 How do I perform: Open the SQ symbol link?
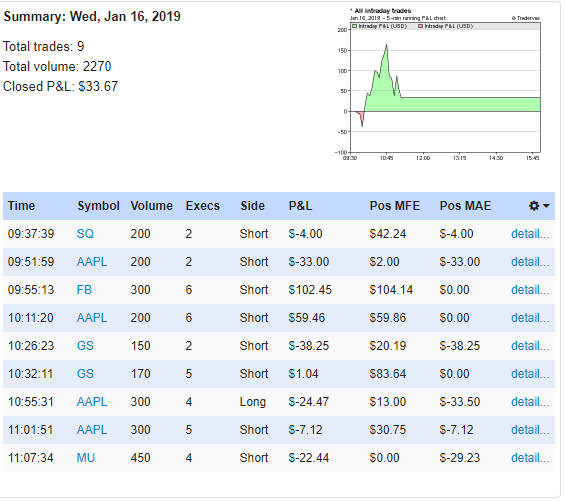click(85, 234)
